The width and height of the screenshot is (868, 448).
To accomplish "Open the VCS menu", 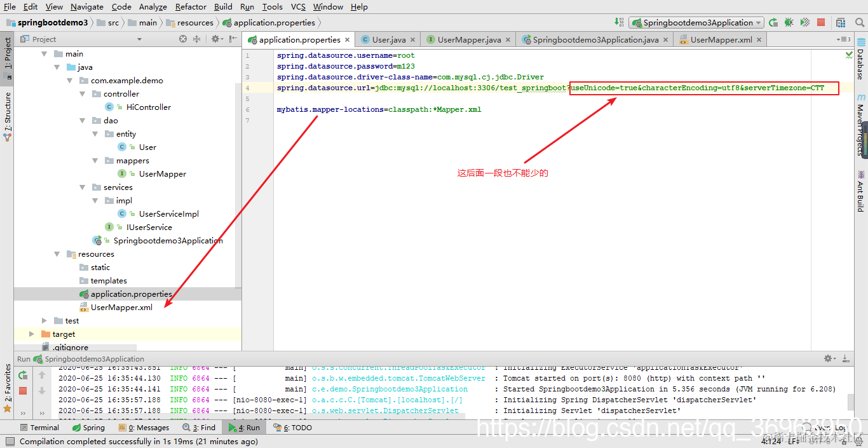I will [298, 6].
